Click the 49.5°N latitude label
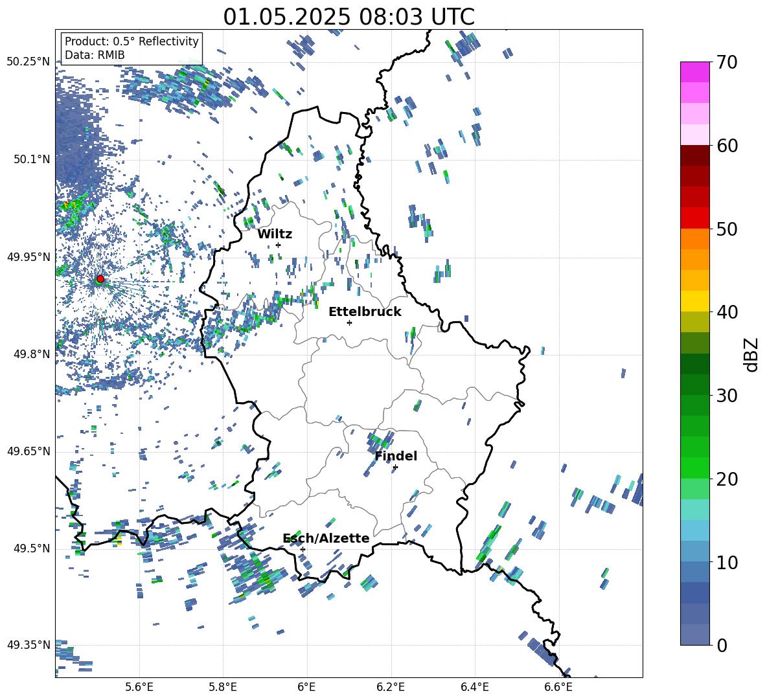This screenshot has height=700, width=767. (x=31, y=548)
